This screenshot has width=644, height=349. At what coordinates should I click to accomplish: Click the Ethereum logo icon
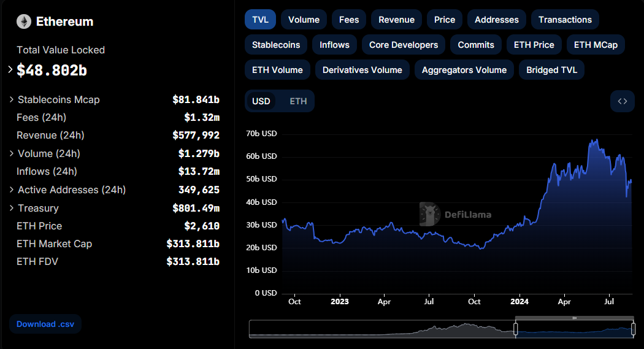(24, 21)
